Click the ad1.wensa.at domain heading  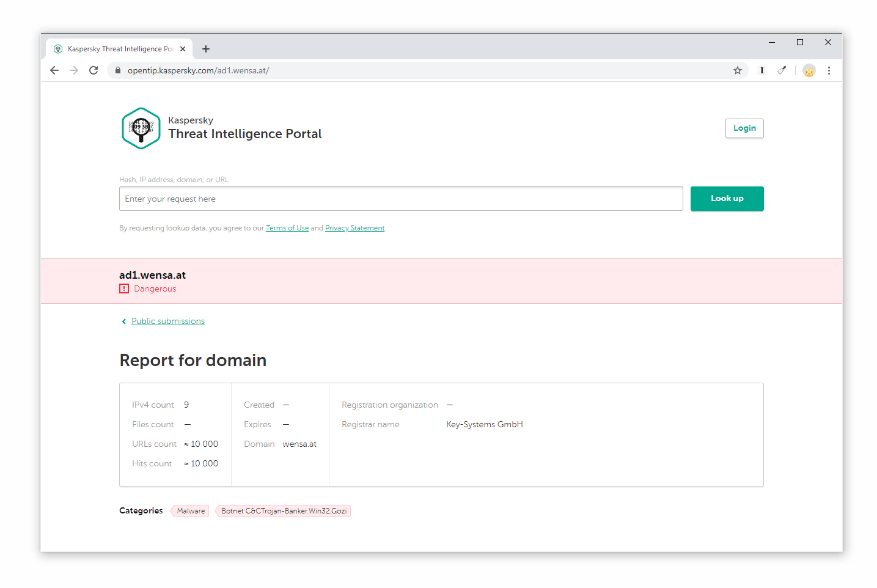coord(152,275)
